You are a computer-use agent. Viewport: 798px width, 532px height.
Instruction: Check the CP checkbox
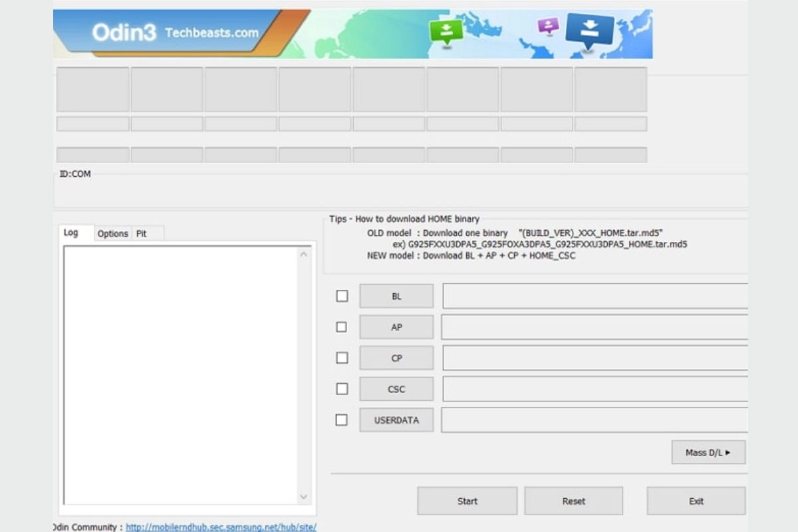pos(342,358)
